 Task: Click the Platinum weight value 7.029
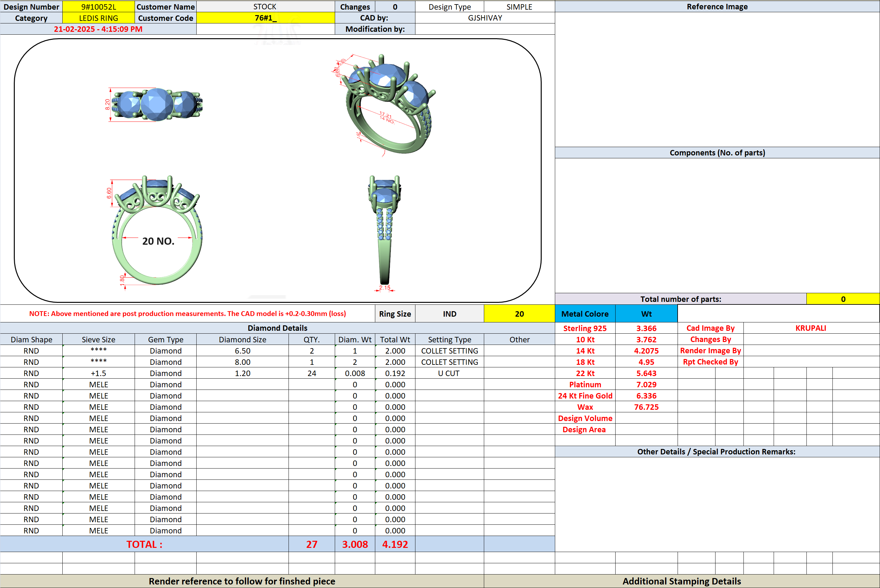click(646, 384)
